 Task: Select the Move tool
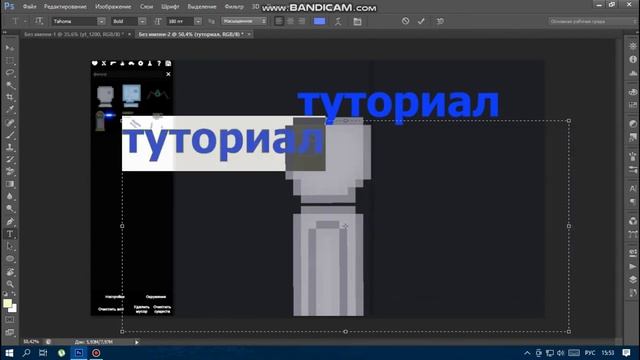[x=10, y=48]
